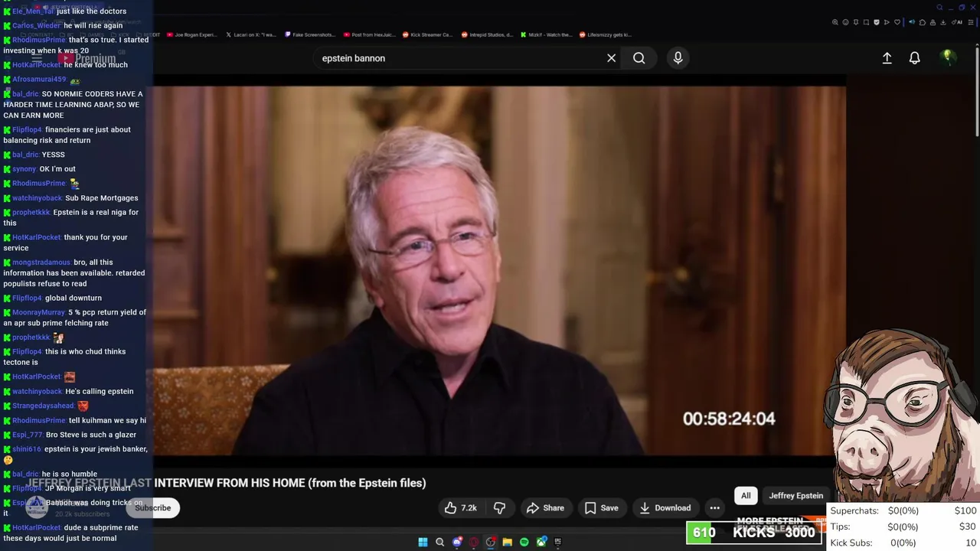The height and width of the screenshot is (551, 980).
Task: Click the 'Superchats:' goal row
Action: (903, 510)
